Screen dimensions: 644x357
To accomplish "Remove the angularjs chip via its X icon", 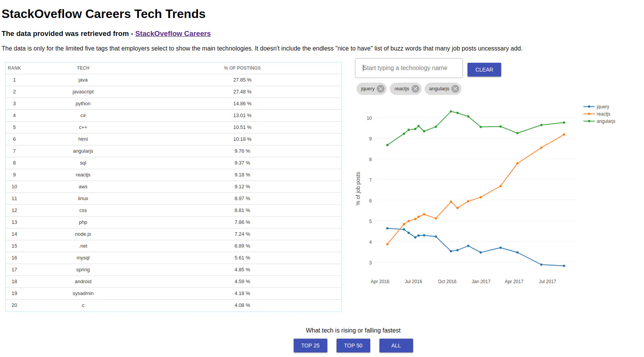I will point(455,89).
